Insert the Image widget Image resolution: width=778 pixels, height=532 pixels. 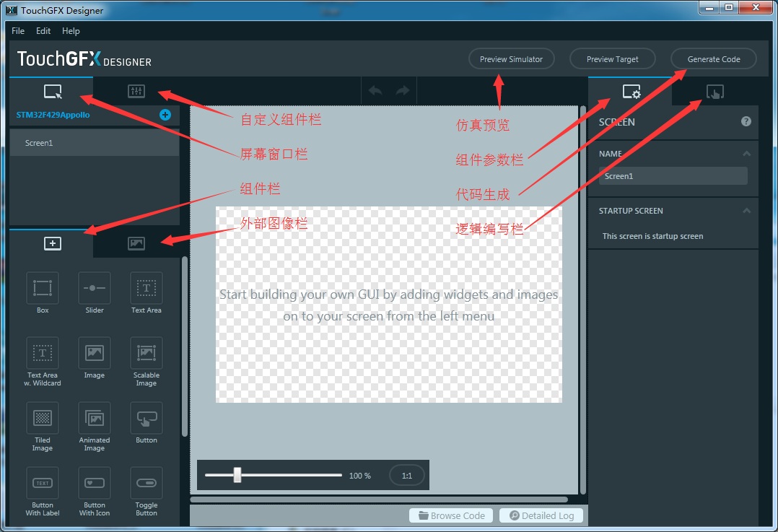coord(95,353)
